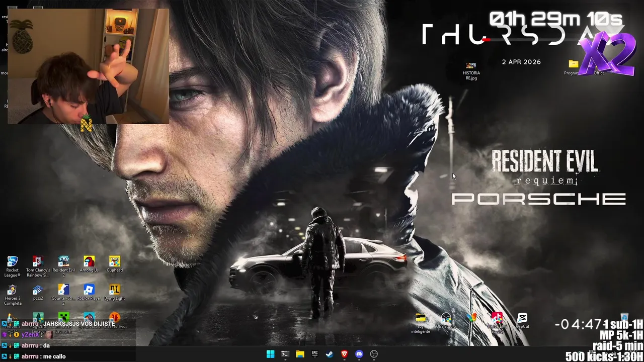Image resolution: width=644 pixels, height=362 pixels.
Task: Select the HISTORIA RE.jpg file
Action: [471, 71]
